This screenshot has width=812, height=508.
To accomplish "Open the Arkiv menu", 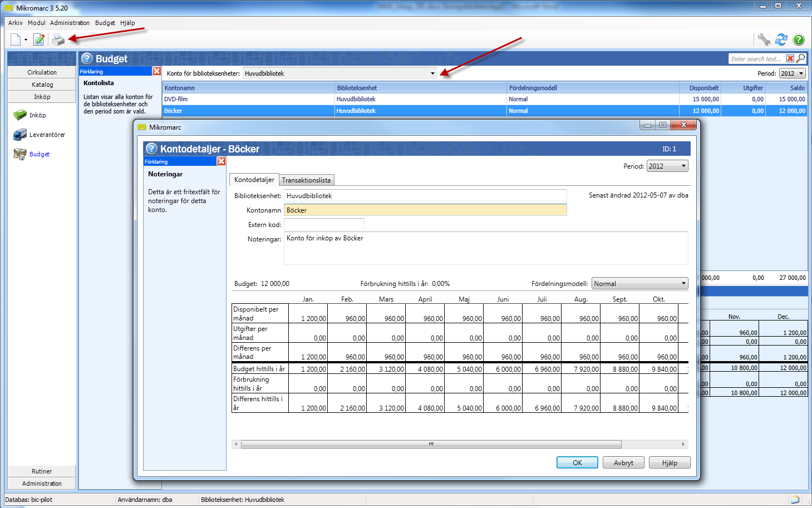I will click(x=15, y=23).
